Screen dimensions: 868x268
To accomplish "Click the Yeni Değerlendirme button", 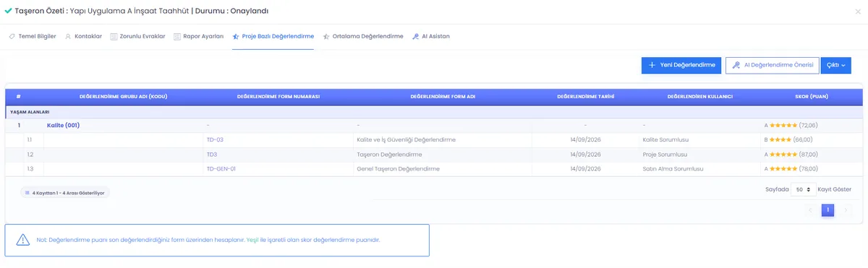I will tap(681, 65).
